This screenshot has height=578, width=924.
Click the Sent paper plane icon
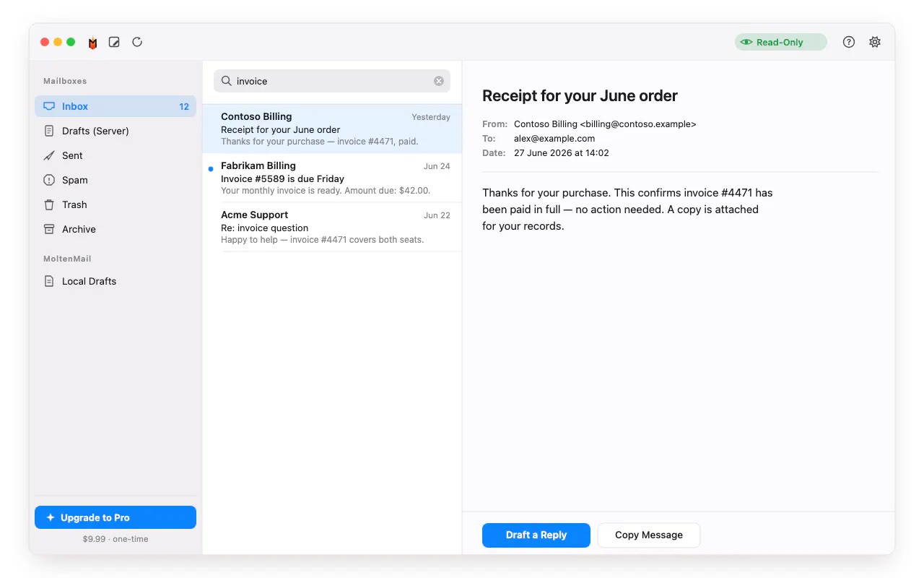coord(49,155)
